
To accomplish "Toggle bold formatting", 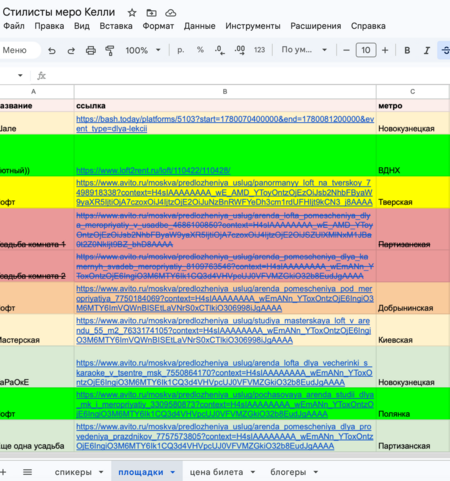I will [x=407, y=50].
